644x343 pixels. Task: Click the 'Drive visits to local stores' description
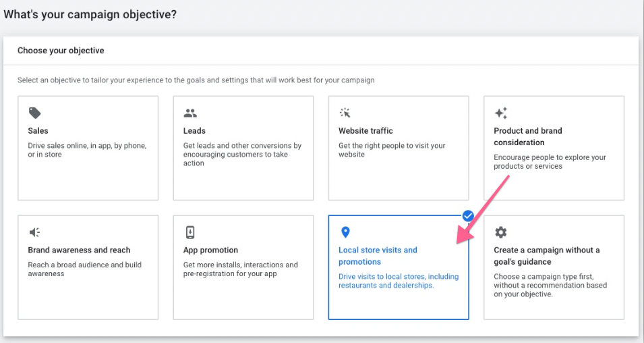click(x=398, y=281)
